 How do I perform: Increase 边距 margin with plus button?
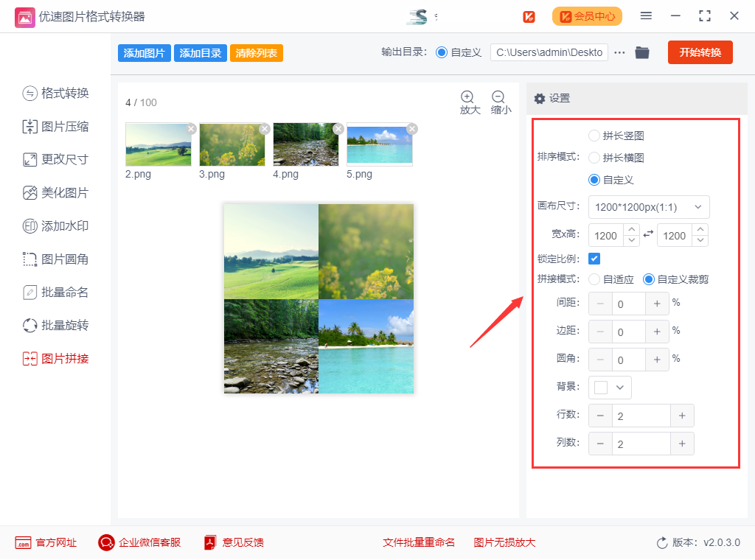coord(657,332)
